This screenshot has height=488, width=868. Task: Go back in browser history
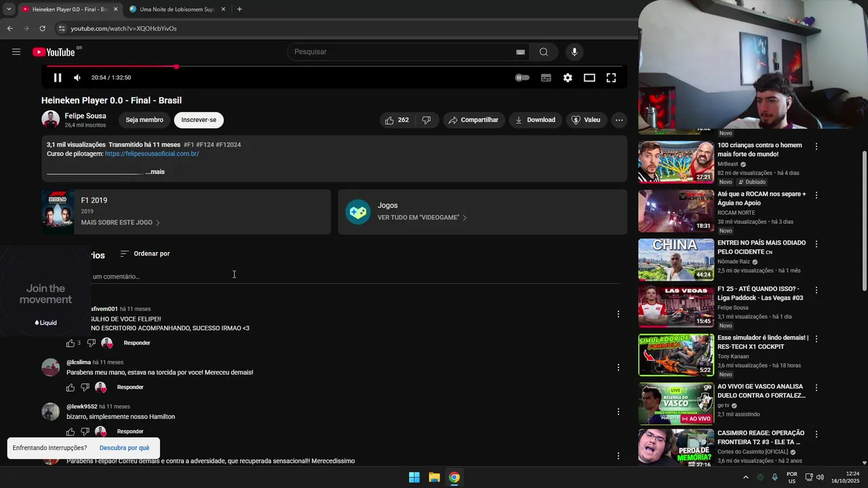tap(9, 28)
